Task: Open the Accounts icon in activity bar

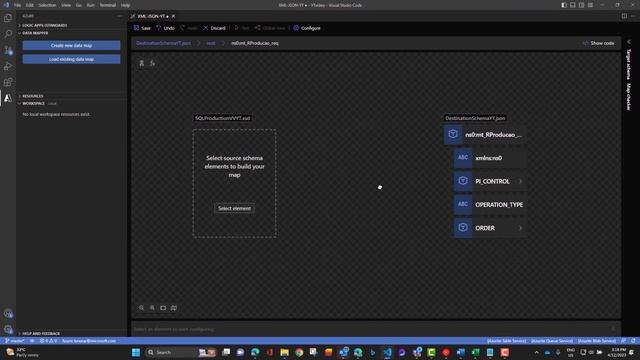Action: [8, 313]
